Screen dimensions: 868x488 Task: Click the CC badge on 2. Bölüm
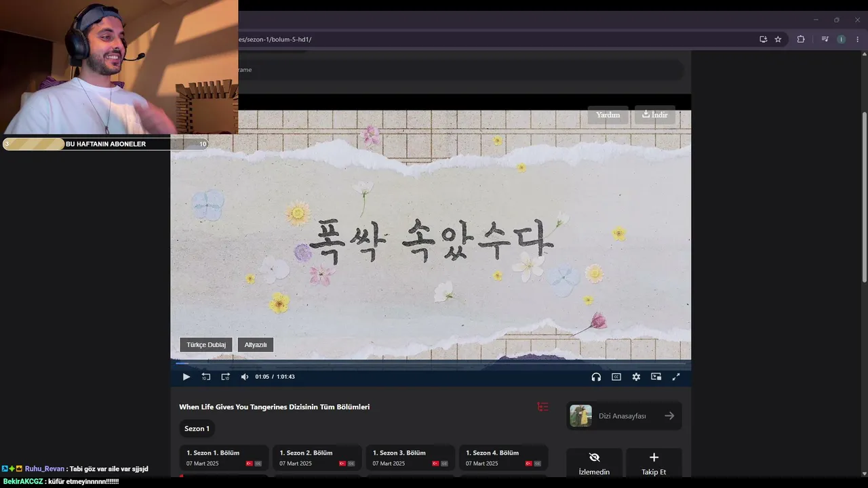351,464
